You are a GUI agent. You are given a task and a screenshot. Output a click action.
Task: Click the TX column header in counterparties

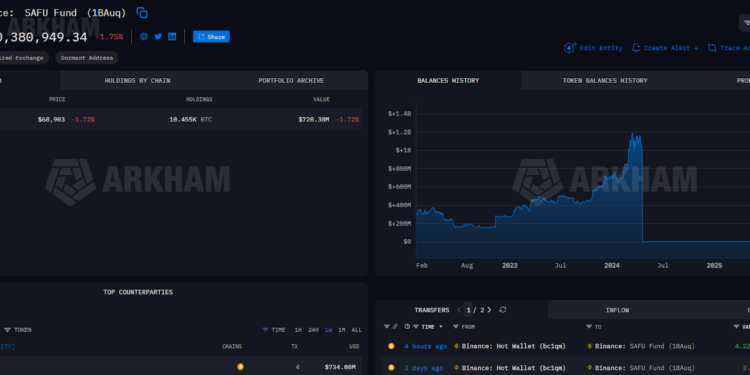click(295, 347)
